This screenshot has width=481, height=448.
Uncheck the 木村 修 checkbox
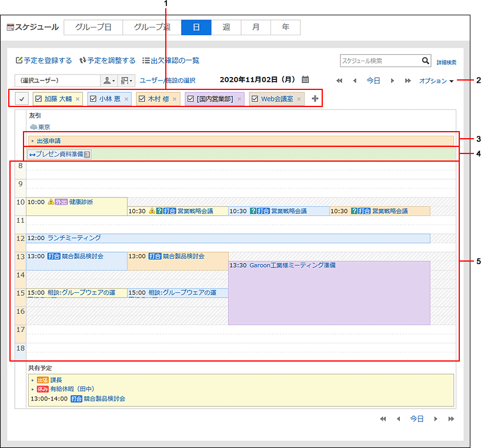142,99
